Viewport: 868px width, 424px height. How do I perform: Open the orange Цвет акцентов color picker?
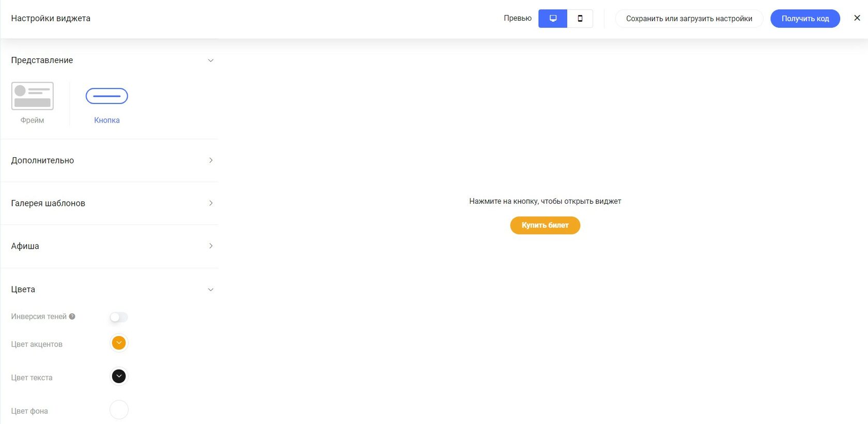[x=119, y=343]
